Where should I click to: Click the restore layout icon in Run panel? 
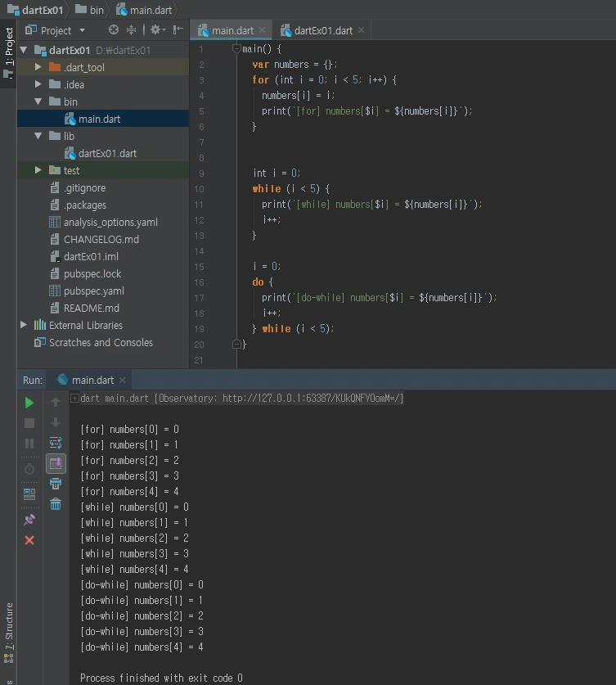point(29,494)
